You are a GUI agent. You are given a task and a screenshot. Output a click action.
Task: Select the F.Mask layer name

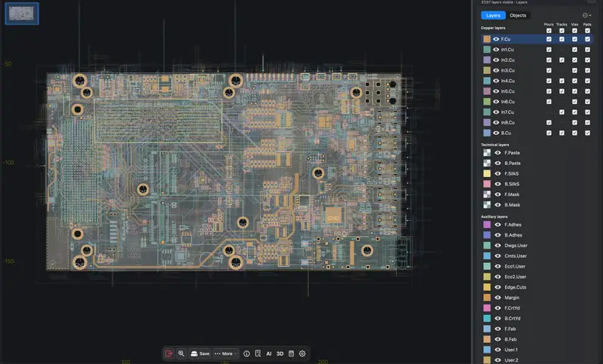point(512,194)
